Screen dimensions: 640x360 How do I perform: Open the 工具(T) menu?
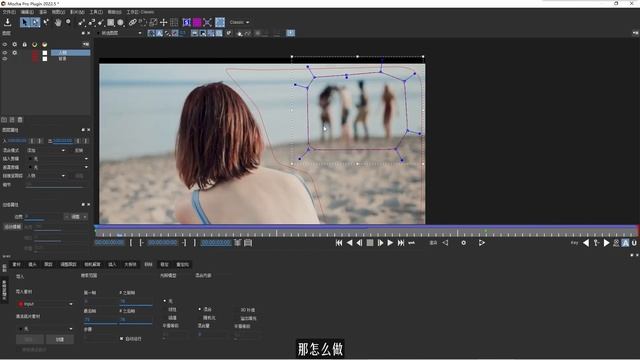point(96,12)
